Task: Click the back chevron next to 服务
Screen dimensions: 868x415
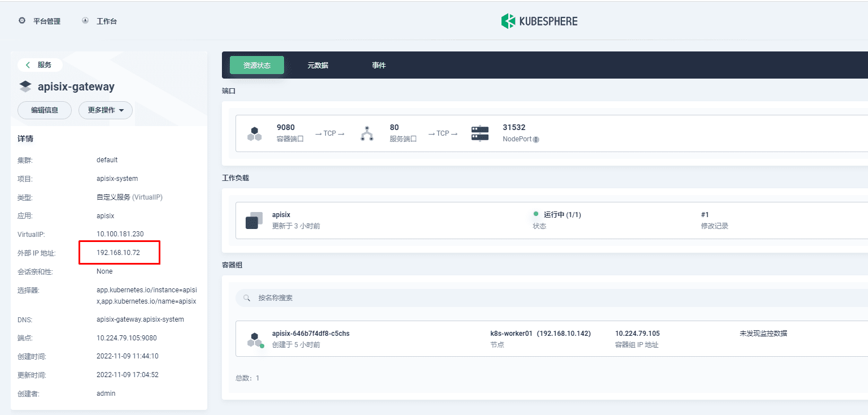Action: coord(28,65)
